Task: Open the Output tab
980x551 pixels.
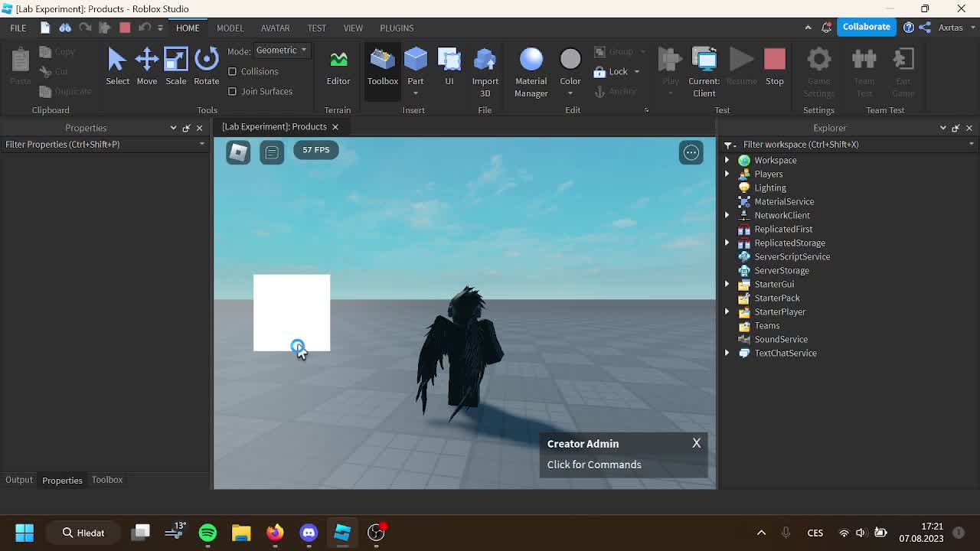Action: pyautogui.click(x=19, y=480)
